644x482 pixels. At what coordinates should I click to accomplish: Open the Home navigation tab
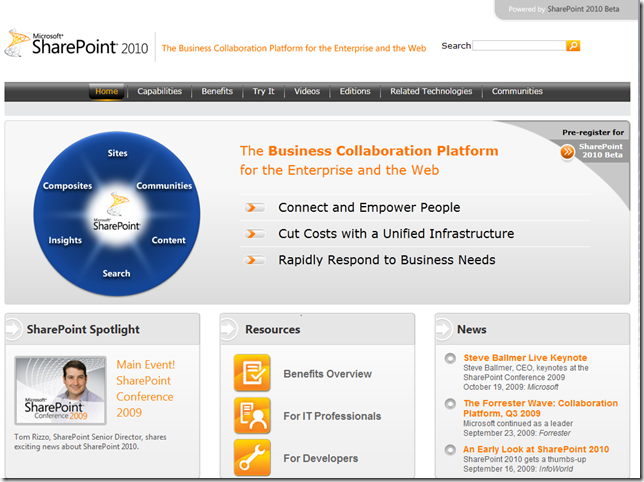(x=106, y=91)
